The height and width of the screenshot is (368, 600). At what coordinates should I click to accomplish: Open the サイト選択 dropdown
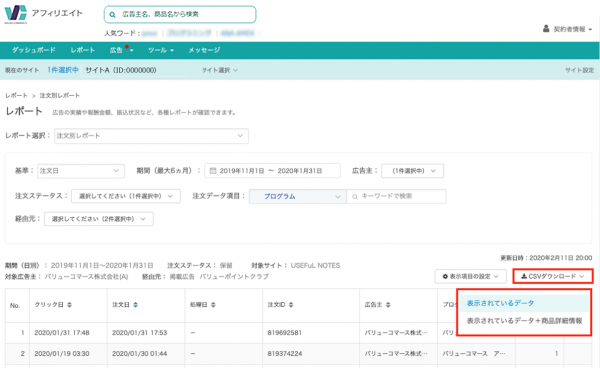click(220, 70)
